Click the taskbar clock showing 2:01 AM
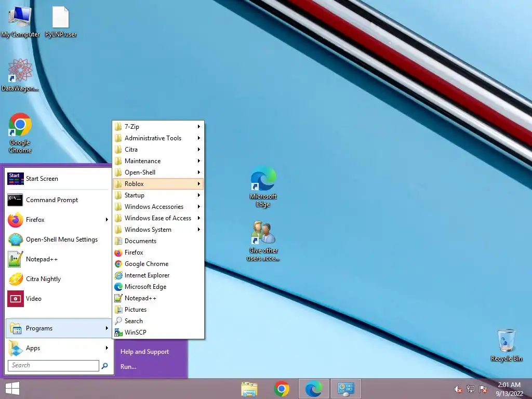Viewport: 532px width, 399px height. (x=509, y=389)
